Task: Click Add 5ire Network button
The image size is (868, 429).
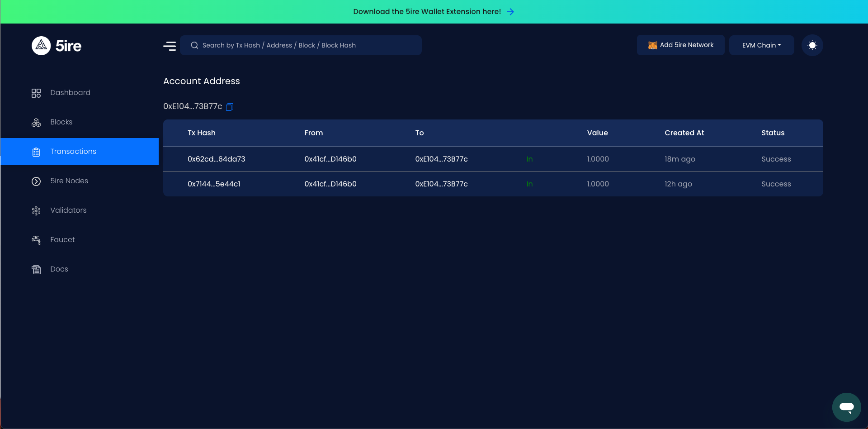Action: [x=680, y=45]
